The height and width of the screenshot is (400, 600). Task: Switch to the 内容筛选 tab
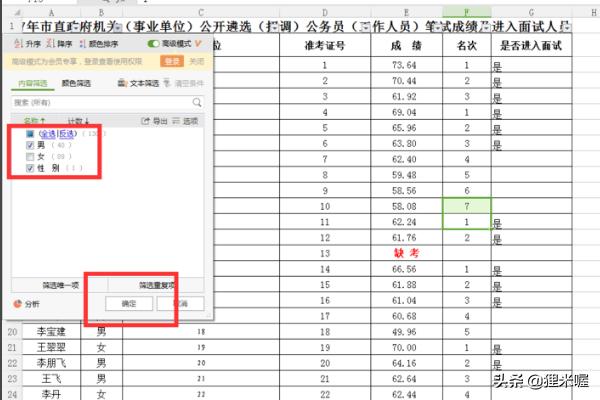pos(33,83)
